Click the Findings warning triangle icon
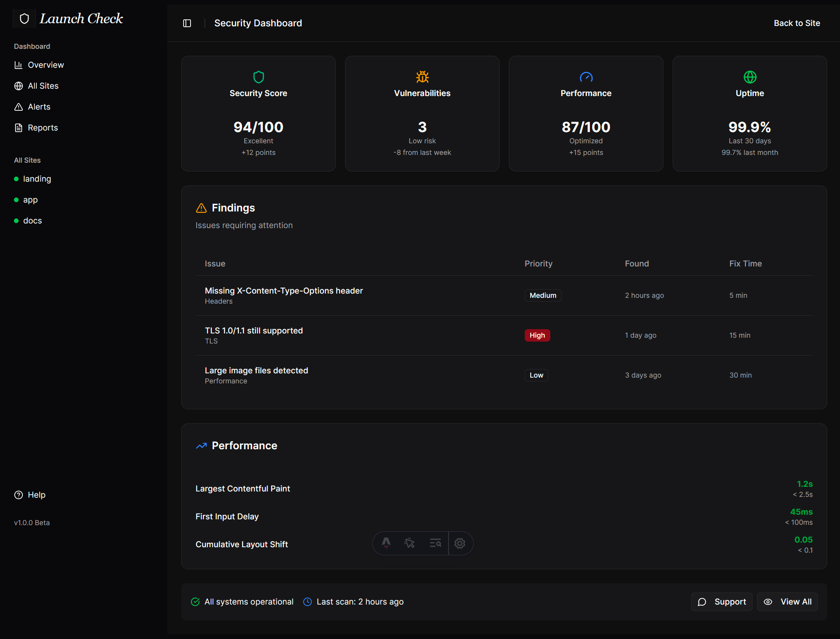Screen dimensions: 840x639 coord(201,208)
